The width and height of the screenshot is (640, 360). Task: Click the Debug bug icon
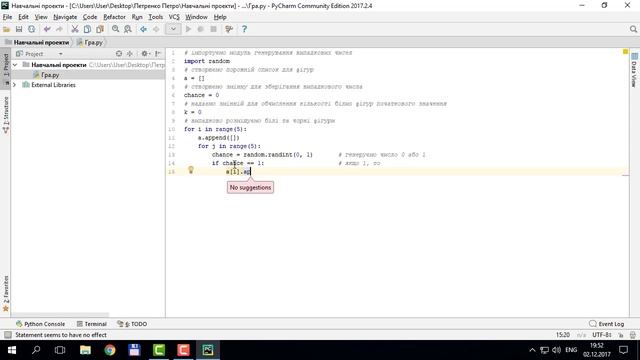pyautogui.click(x=200, y=29)
